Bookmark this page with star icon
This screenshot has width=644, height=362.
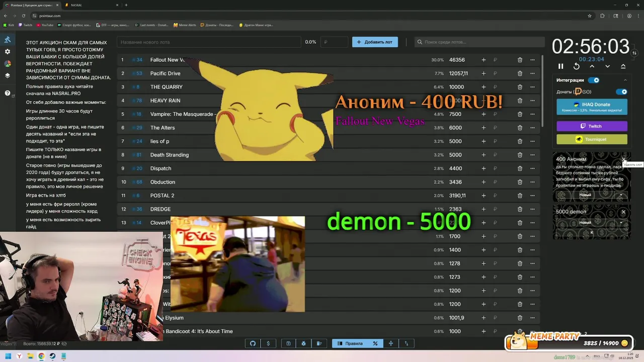point(590,16)
